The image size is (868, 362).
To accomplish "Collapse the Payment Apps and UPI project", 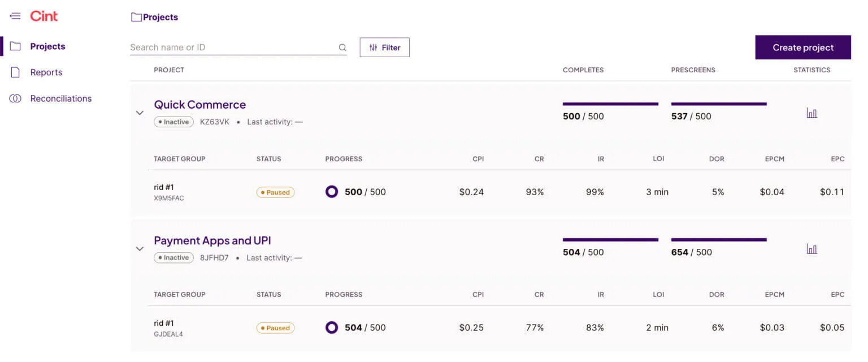I will 140,248.
